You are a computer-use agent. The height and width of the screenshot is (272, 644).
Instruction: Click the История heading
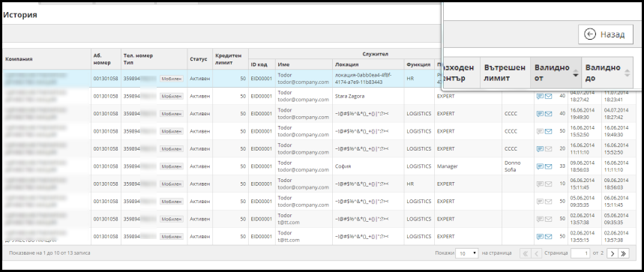pyautogui.click(x=19, y=15)
